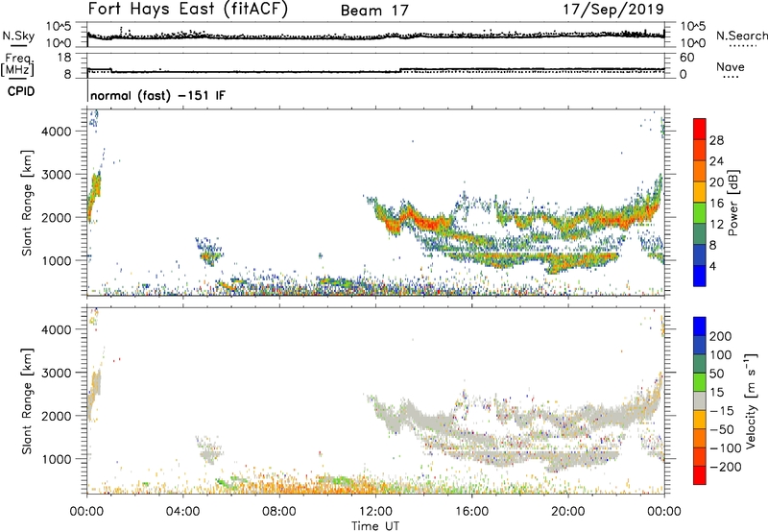Click the 'Power [dB]' colorbar title
This screenshot has height=532, width=768.
pyautogui.click(x=732, y=203)
